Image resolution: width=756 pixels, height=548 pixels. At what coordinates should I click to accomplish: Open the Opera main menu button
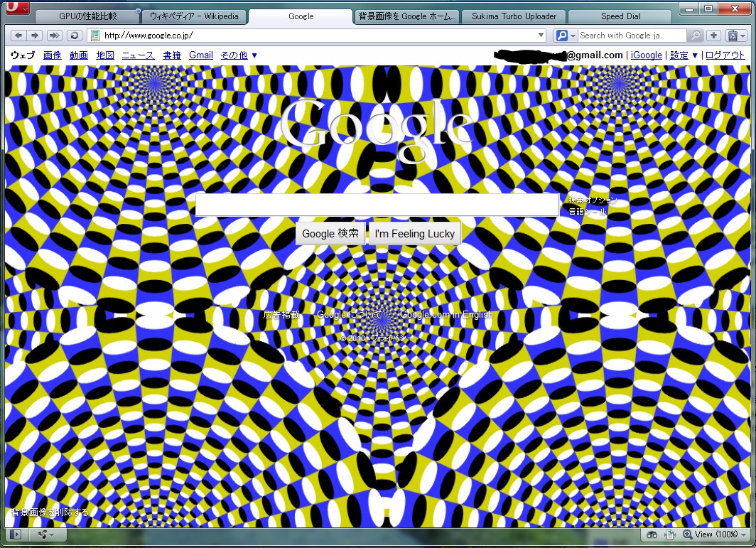[17, 8]
